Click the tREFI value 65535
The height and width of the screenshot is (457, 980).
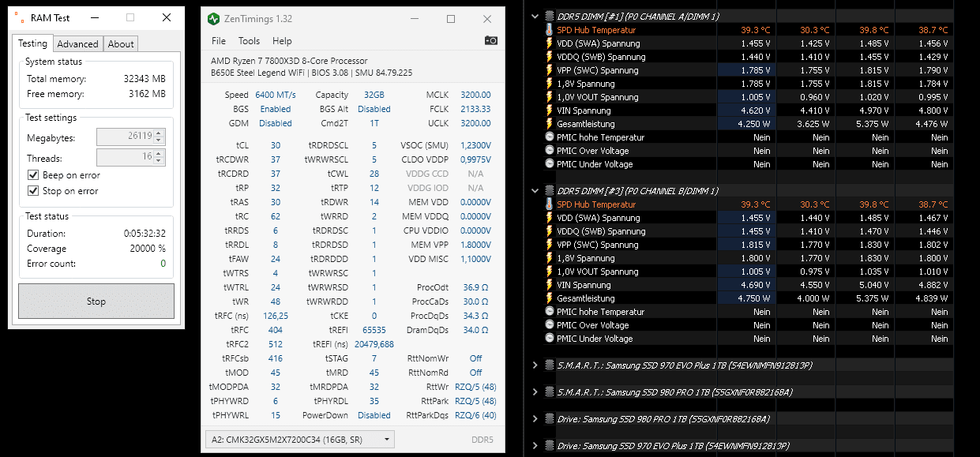[x=374, y=330]
